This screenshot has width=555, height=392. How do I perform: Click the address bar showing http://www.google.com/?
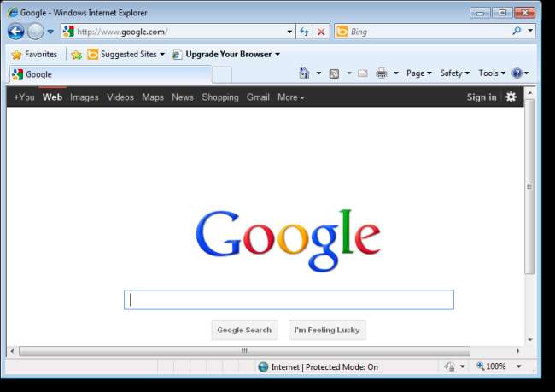[x=178, y=32]
